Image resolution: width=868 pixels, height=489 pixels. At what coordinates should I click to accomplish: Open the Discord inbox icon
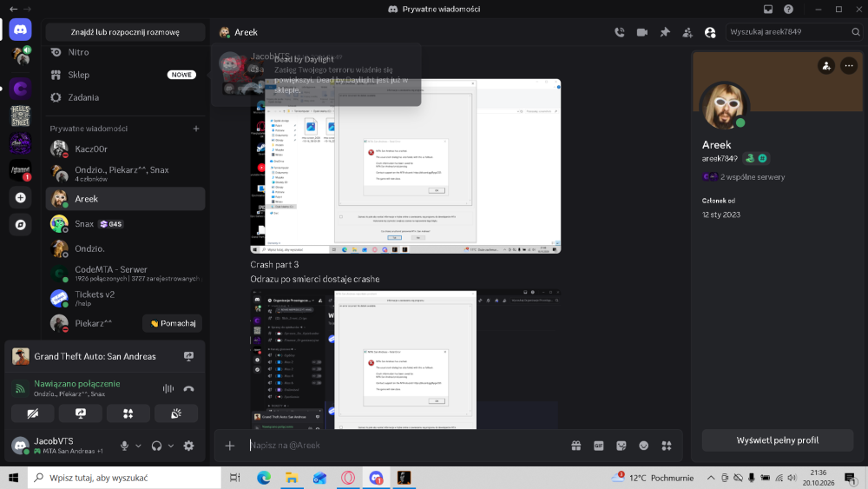(768, 9)
